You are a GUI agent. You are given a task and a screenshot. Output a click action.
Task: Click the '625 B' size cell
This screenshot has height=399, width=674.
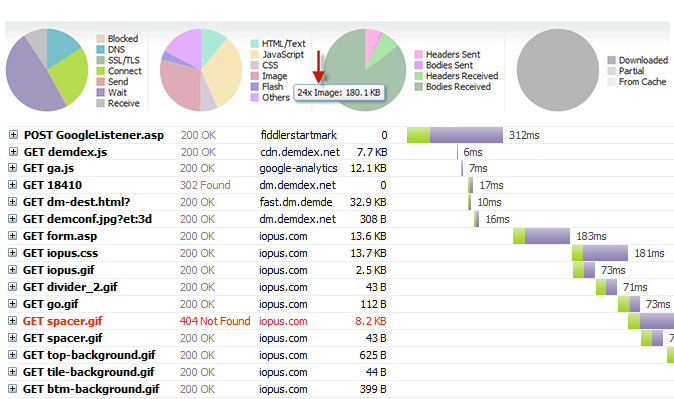(373, 355)
